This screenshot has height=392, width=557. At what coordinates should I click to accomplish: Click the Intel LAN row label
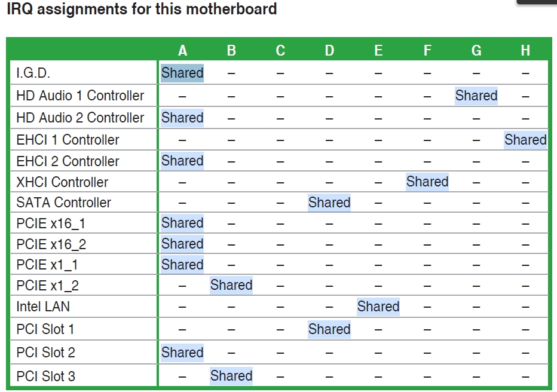[43, 307]
